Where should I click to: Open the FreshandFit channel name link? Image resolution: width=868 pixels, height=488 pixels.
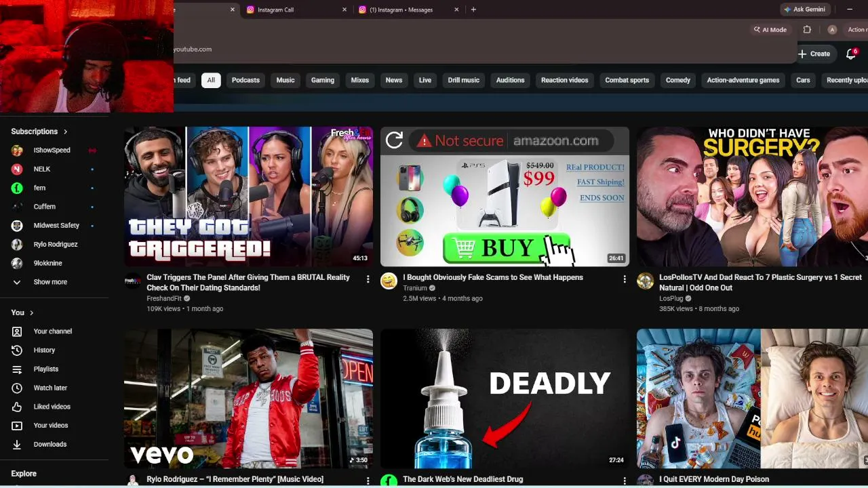[x=165, y=298]
